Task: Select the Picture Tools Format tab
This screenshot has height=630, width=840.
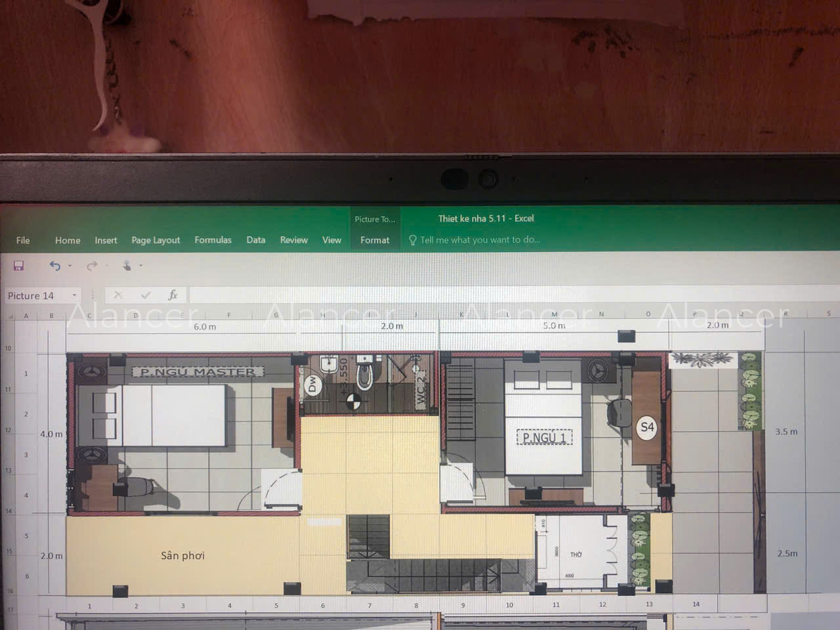Action: [375, 240]
